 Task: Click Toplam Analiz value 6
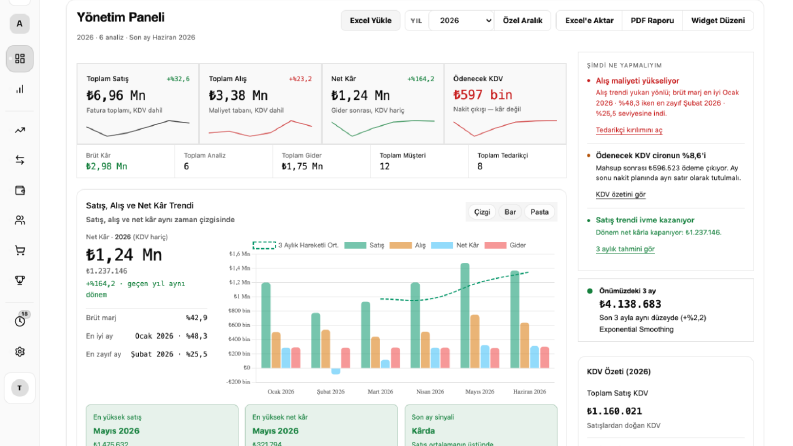click(186, 166)
